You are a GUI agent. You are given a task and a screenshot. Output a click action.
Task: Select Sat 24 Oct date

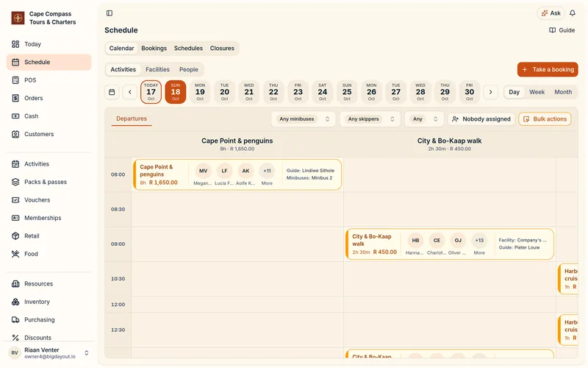323,92
